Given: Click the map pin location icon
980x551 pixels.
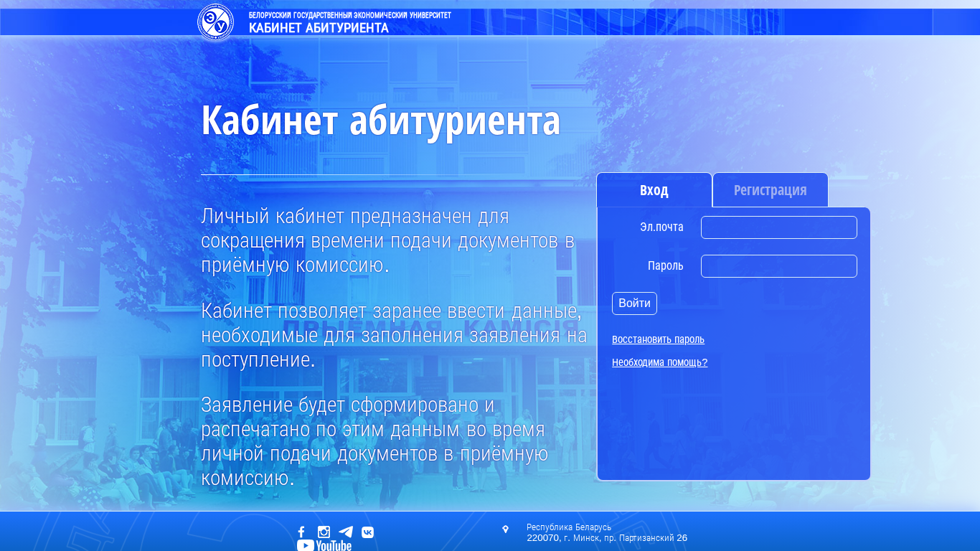Looking at the screenshot, I should coord(505,529).
